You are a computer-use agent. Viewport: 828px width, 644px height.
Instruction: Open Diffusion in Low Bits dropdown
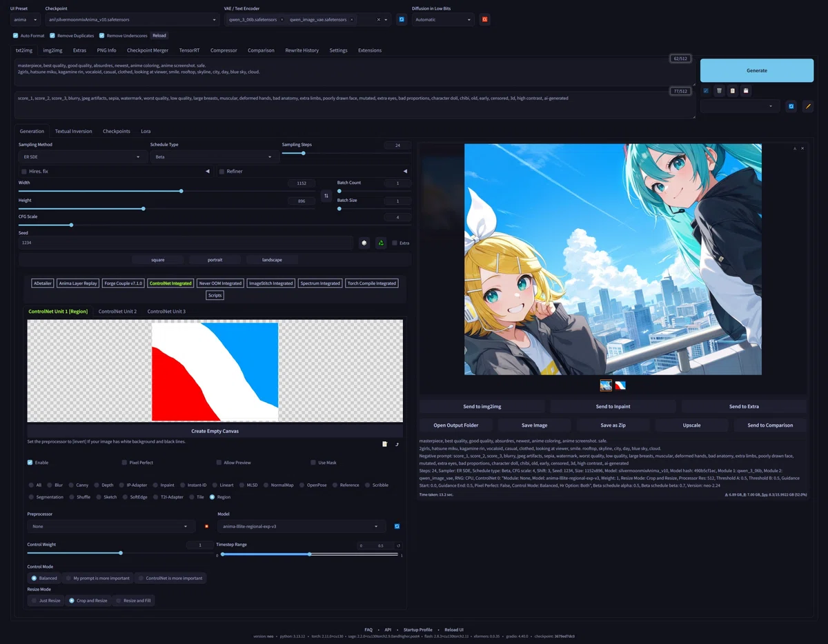pos(443,19)
